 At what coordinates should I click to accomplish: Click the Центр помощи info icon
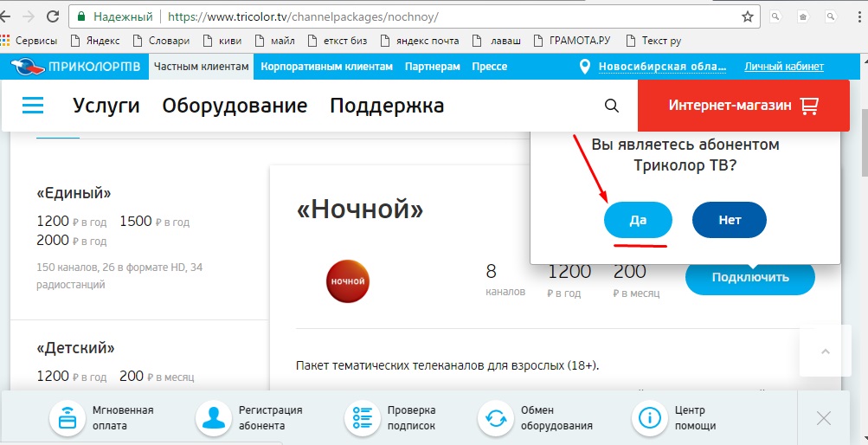click(650, 418)
